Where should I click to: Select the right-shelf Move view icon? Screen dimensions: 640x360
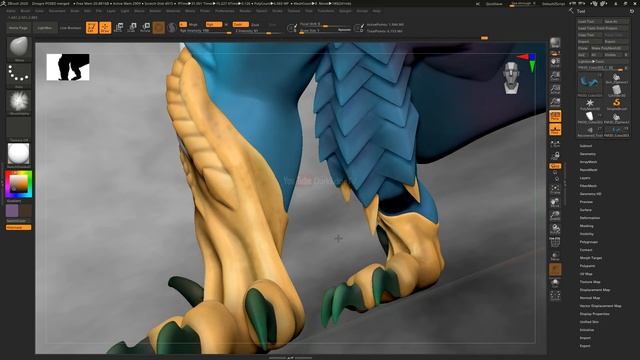point(555,202)
